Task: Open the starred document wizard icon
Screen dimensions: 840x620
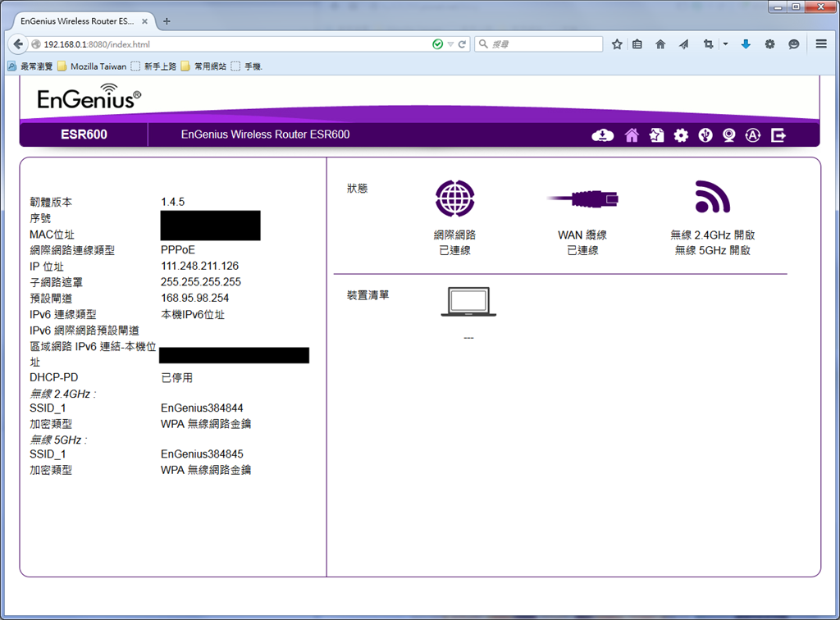Action: tap(657, 135)
